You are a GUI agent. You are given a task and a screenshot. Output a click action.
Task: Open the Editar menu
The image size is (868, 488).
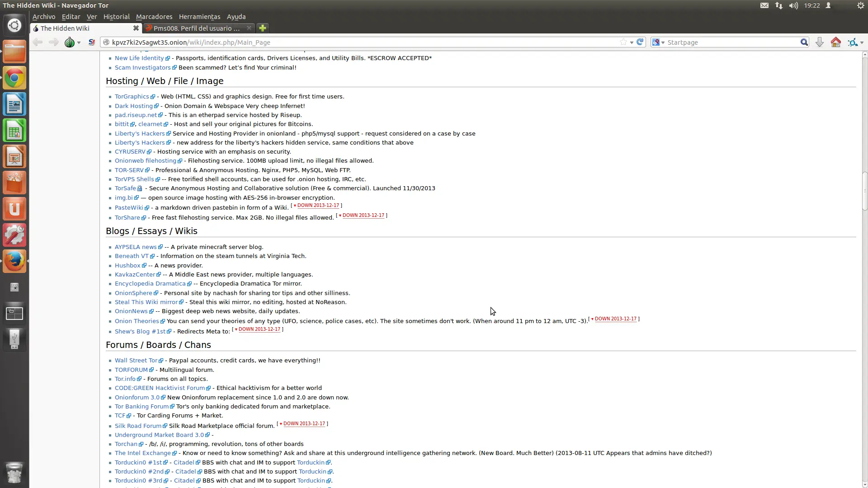coord(71,17)
